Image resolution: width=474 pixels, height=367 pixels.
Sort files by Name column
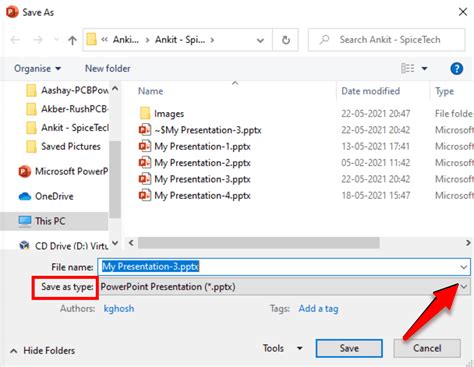tap(151, 91)
